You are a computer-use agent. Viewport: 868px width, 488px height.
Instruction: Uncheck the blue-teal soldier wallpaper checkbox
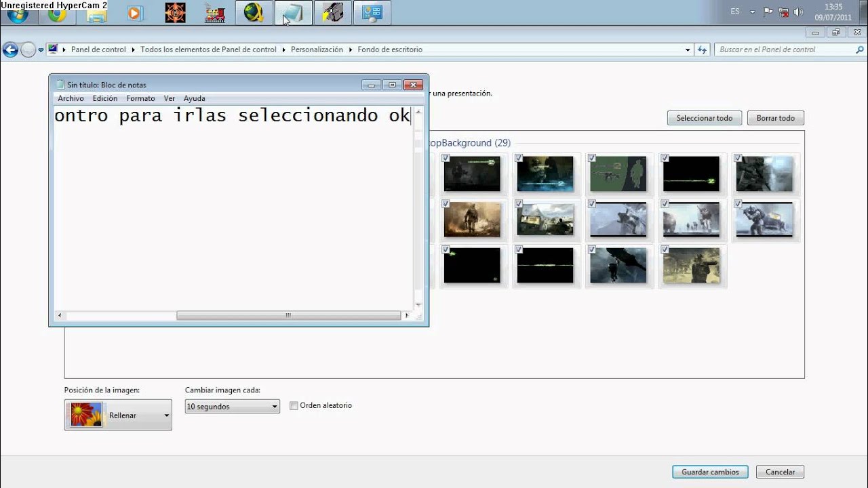click(x=519, y=158)
